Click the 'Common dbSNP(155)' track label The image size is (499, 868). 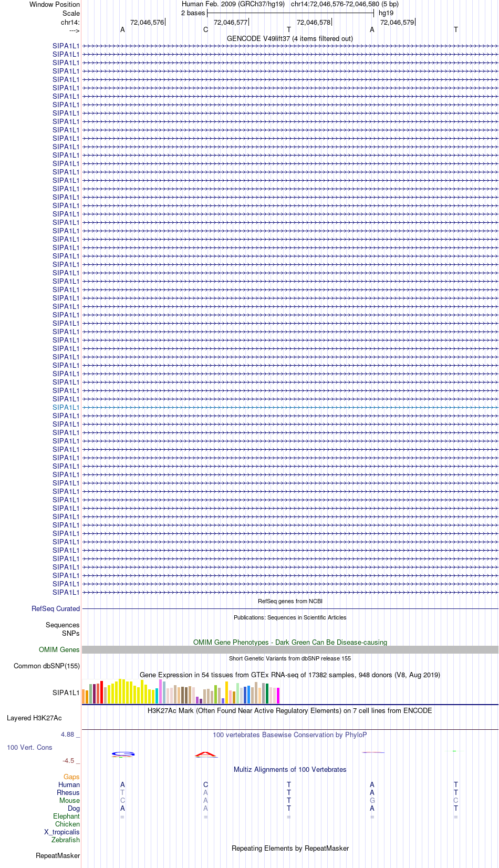point(47,666)
